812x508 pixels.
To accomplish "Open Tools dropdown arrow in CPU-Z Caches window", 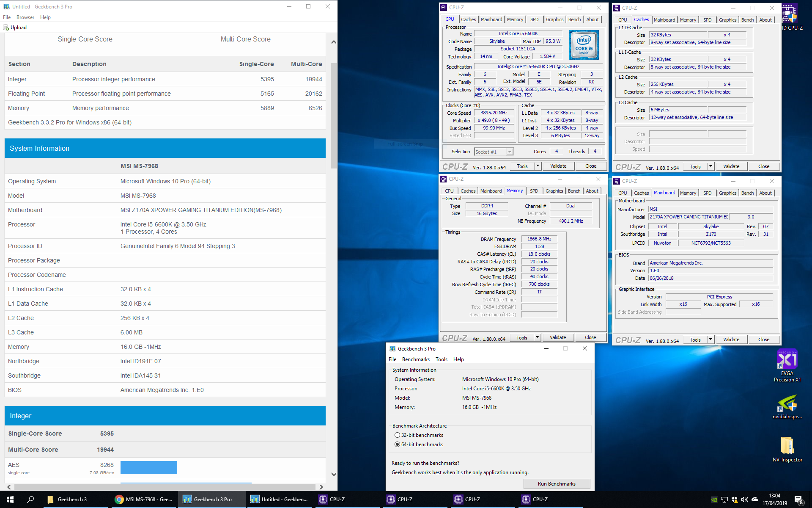I will (x=711, y=166).
